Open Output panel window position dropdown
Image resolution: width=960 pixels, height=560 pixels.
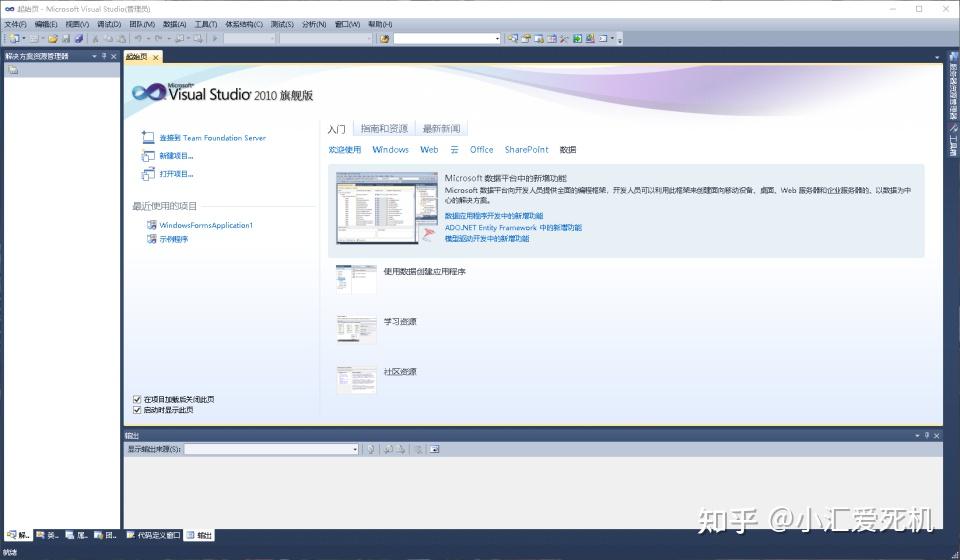point(917,435)
